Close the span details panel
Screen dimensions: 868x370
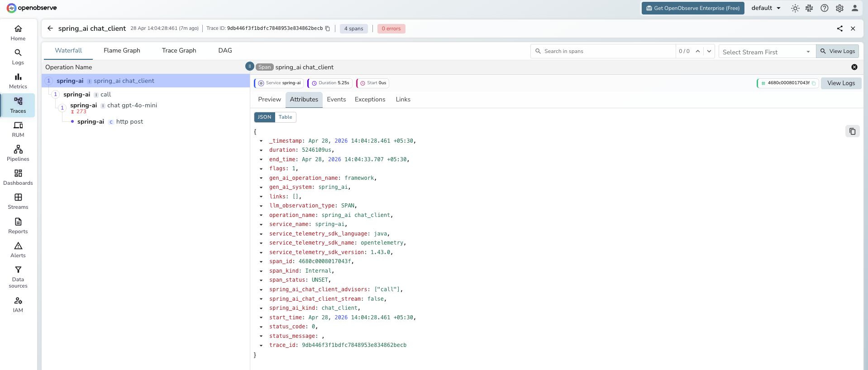(x=854, y=67)
